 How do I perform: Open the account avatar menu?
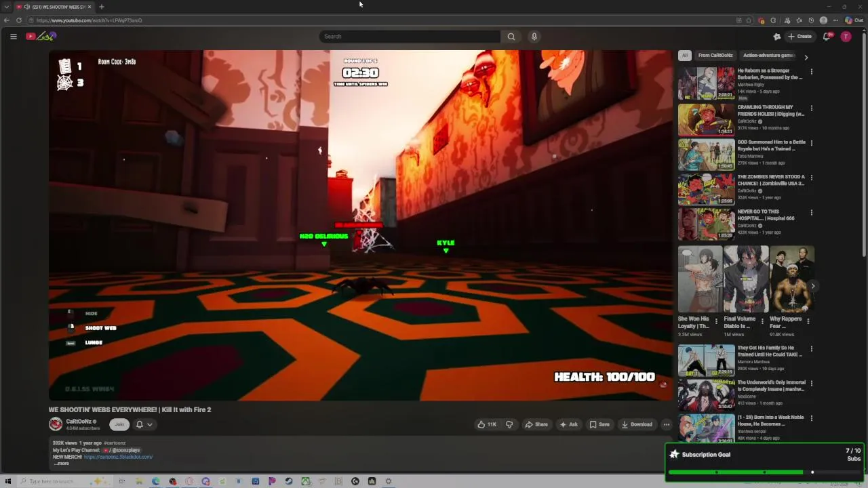[x=846, y=37]
